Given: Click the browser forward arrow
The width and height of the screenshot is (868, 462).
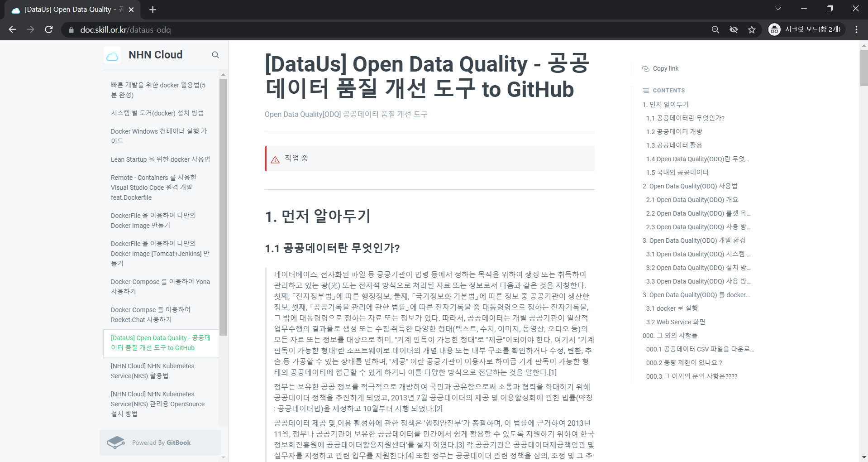Looking at the screenshot, I should pos(30,29).
